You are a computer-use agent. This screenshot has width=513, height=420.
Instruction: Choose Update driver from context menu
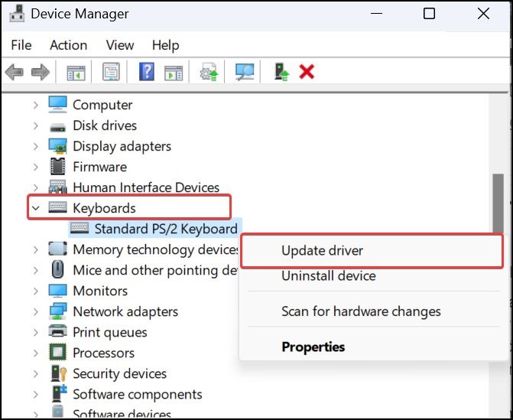click(322, 250)
